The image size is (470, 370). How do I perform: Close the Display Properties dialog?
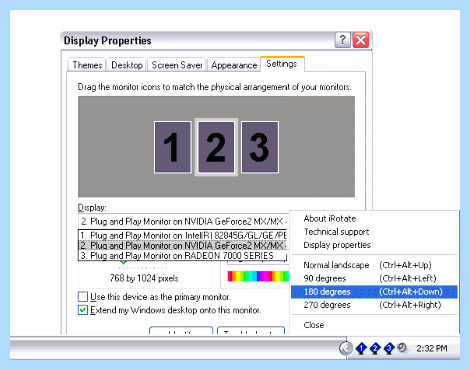point(361,40)
